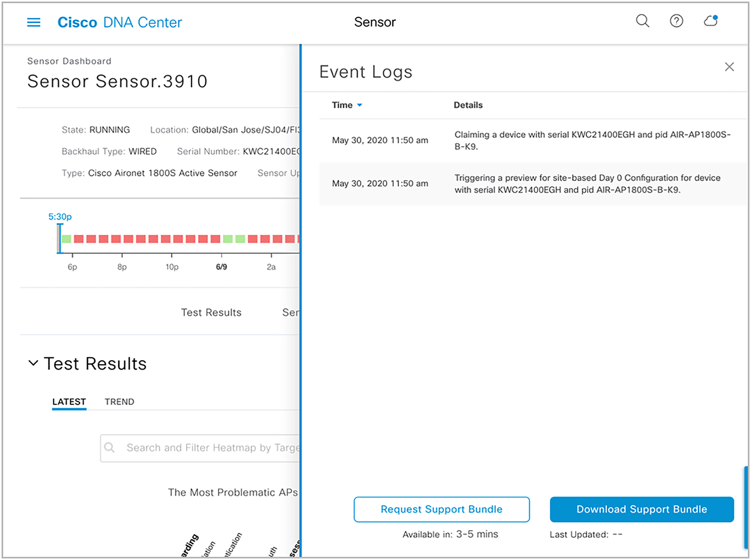
Task: Click May 30, 2020 11:50 am in Claiming row
Action: click(x=380, y=141)
